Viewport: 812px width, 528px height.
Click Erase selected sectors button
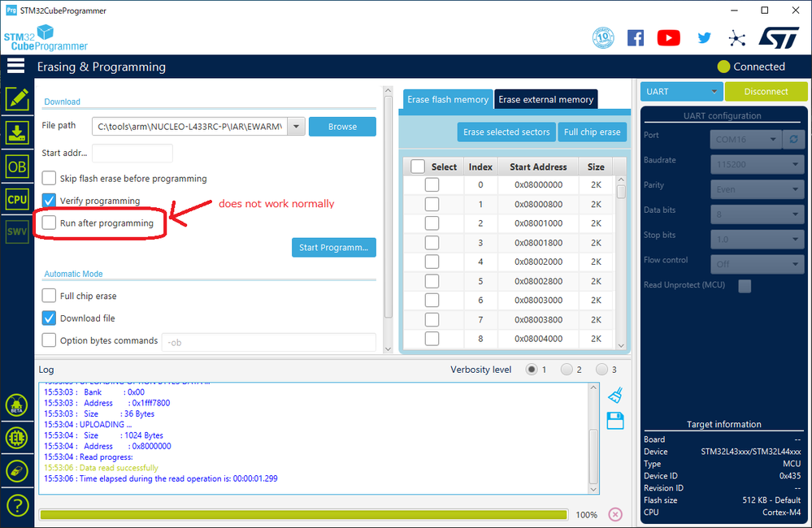[506, 132]
